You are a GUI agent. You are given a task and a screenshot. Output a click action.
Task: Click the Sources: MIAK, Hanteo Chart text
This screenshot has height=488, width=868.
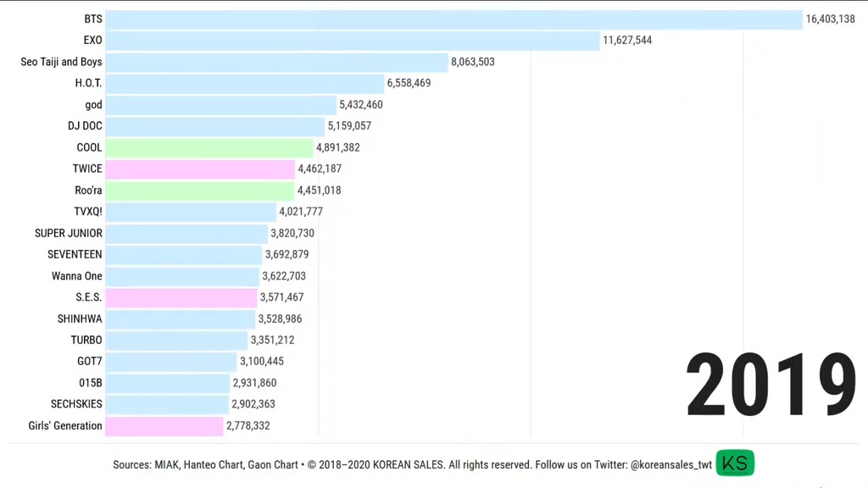[179, 465]
